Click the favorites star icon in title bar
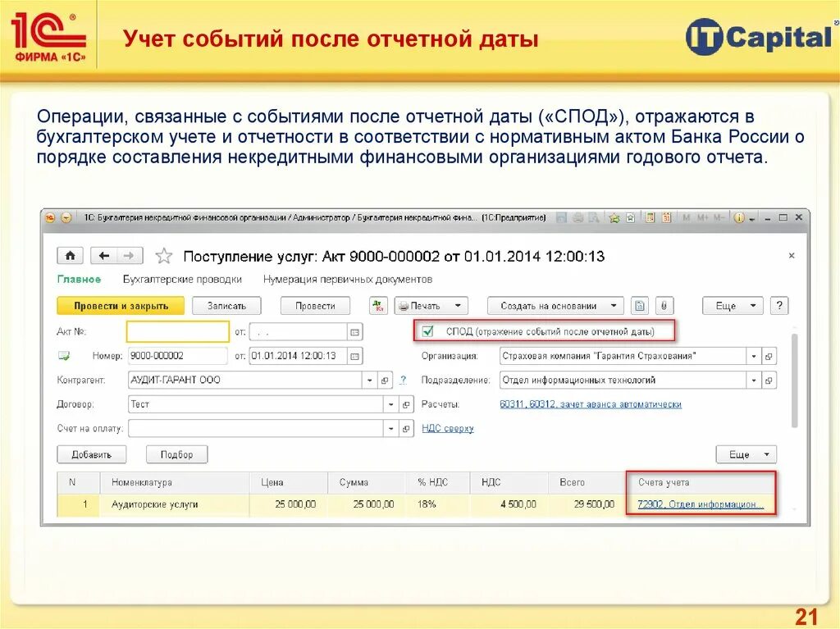Image resolution: width=840 pixels, height=629 pixels. 614,218
